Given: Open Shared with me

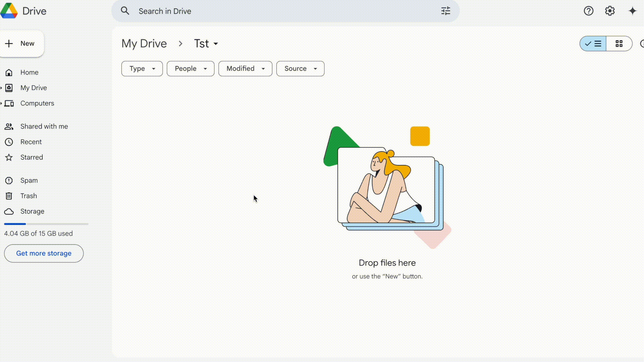Looking at the screenshot, I should [x=44, y=126].
